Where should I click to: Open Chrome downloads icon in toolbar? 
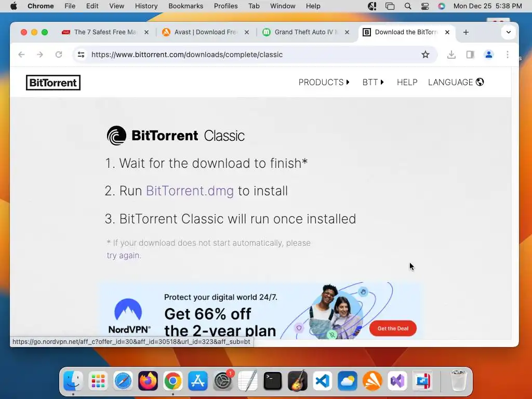click(x=451, y=55)
